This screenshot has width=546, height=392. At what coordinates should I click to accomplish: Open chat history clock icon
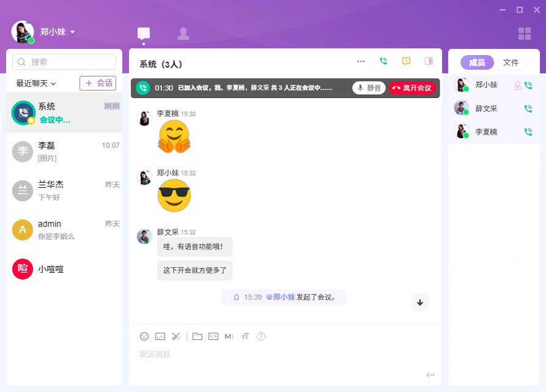(406, 61)
